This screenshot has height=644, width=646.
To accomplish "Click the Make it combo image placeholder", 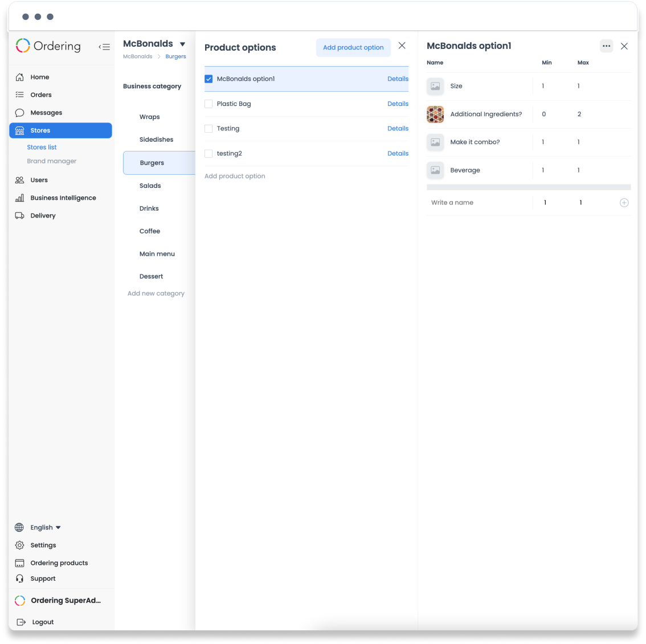I will coord(435,142).
